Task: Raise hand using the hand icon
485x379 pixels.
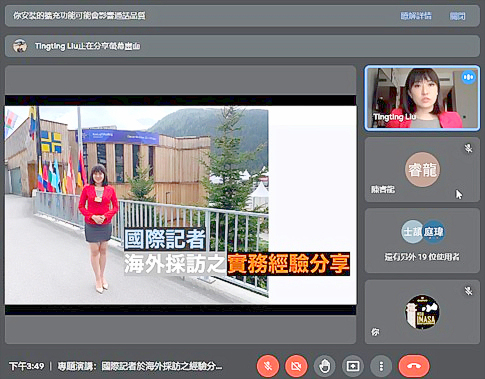Action: [324, 366]
